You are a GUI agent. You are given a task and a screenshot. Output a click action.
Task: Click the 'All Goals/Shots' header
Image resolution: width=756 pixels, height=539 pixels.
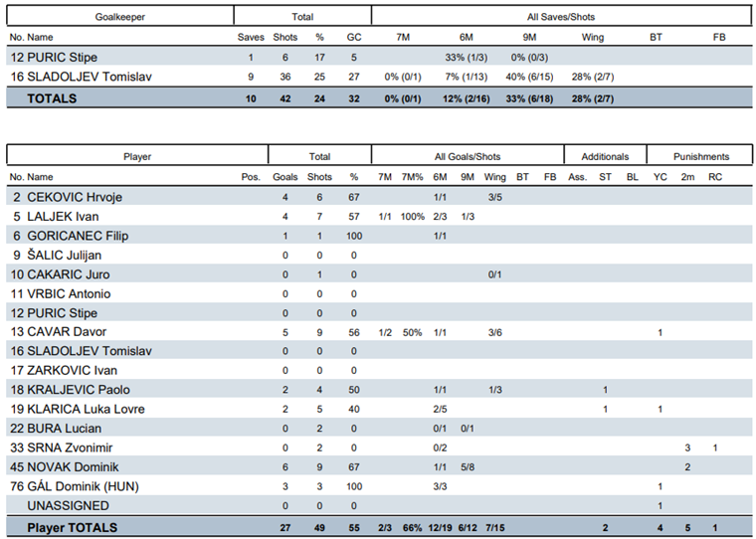(x=468, y=157)
